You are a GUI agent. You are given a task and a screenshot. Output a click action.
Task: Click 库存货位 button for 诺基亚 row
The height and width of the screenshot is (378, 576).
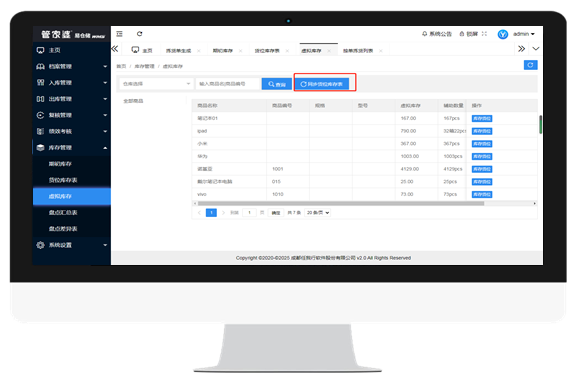pos(482,169)
